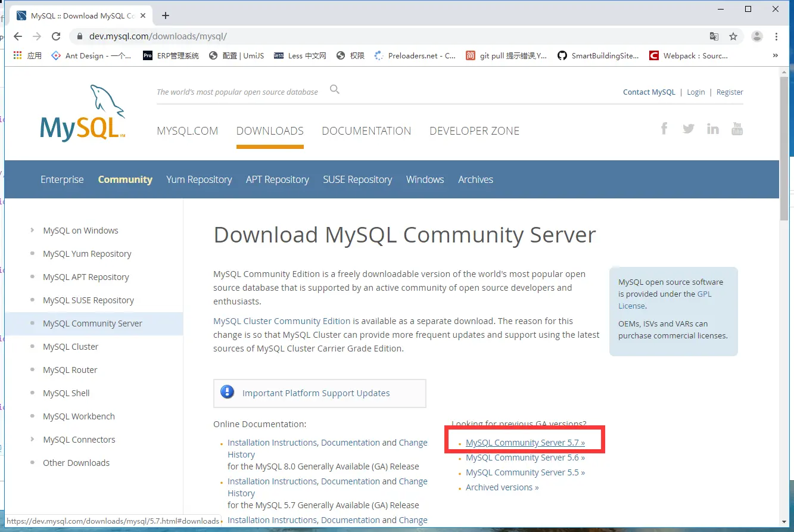Image resolution: width=794 pixels, height=532 pixels.
Task: Open the Chrome profile avatar
Action: pos(757,36)
